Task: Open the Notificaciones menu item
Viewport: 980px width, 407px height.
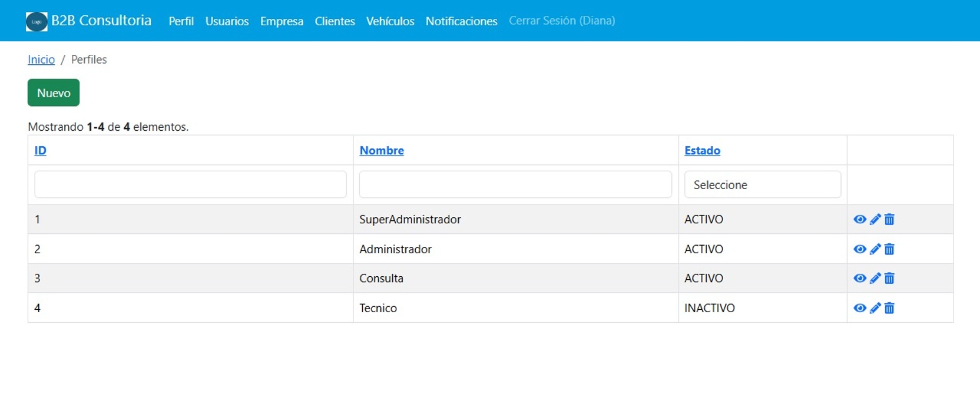Action: (x=461, y=21)
